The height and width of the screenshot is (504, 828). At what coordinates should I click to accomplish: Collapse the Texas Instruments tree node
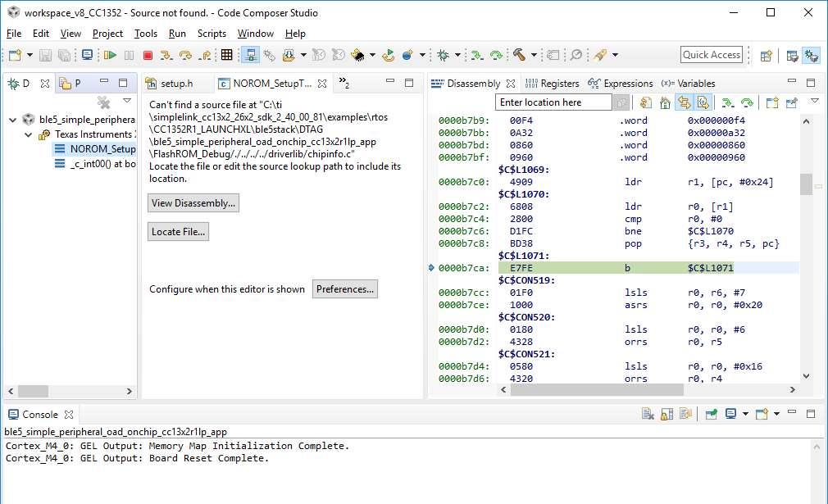coord(30,134)
